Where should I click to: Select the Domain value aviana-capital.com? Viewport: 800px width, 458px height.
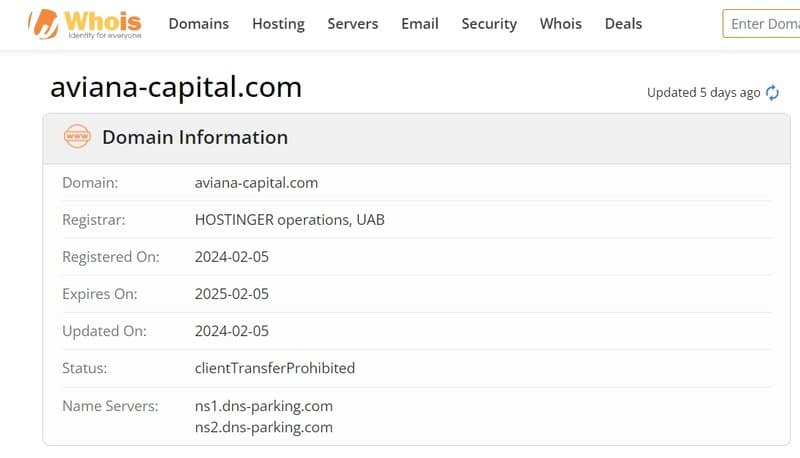pos(256,183)
